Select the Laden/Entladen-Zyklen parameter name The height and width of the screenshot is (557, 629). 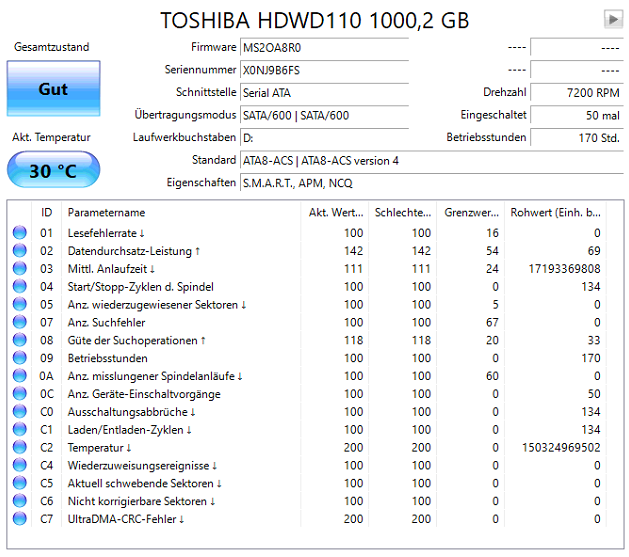coord(129,430)
